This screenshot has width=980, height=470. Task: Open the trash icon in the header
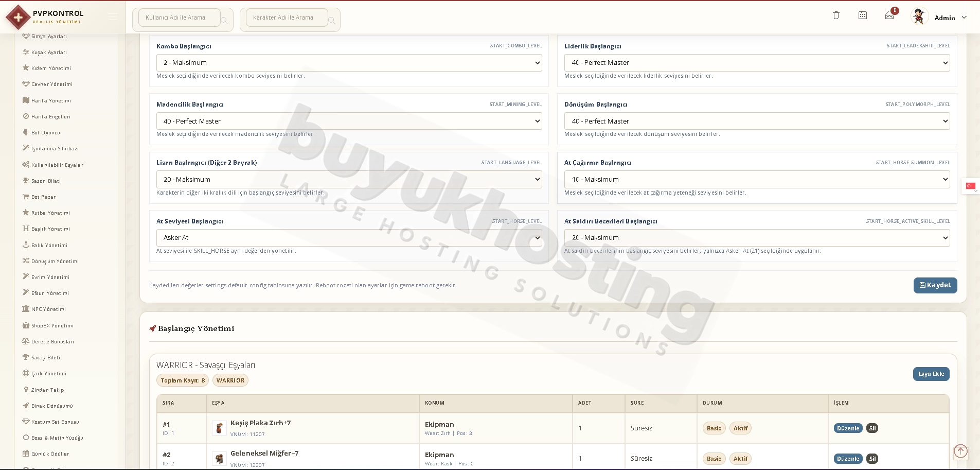click(836, 15)
